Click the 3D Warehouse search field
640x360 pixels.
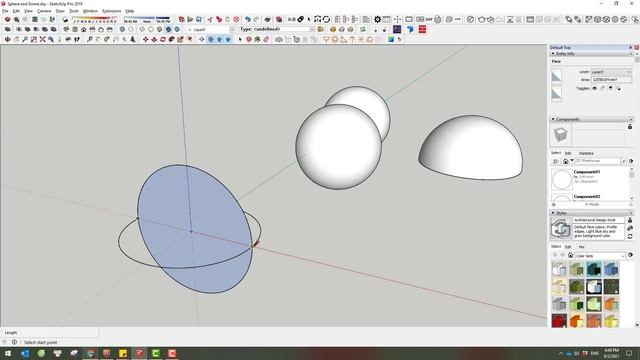click(597, 161)
